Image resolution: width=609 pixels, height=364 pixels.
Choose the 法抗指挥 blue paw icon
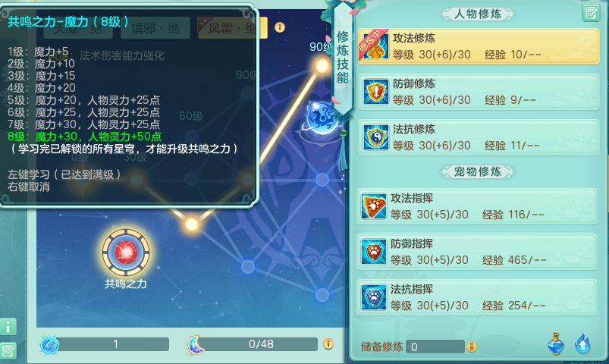374,297
